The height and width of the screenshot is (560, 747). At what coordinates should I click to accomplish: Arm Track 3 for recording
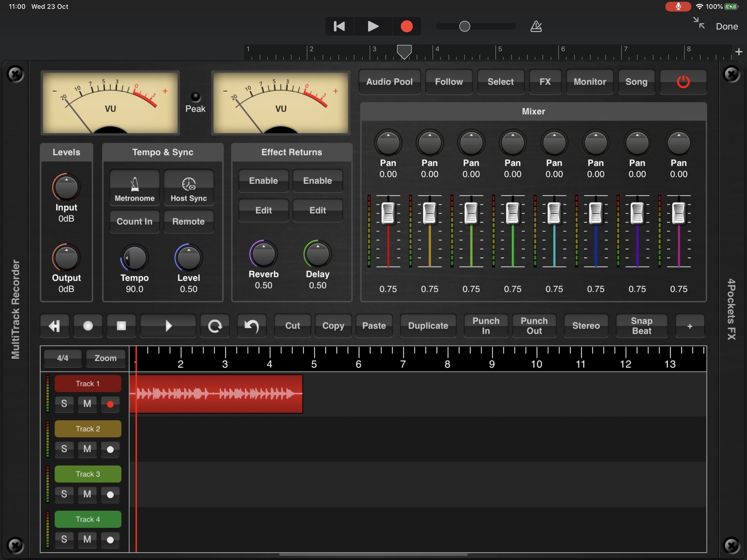[110, 495]
